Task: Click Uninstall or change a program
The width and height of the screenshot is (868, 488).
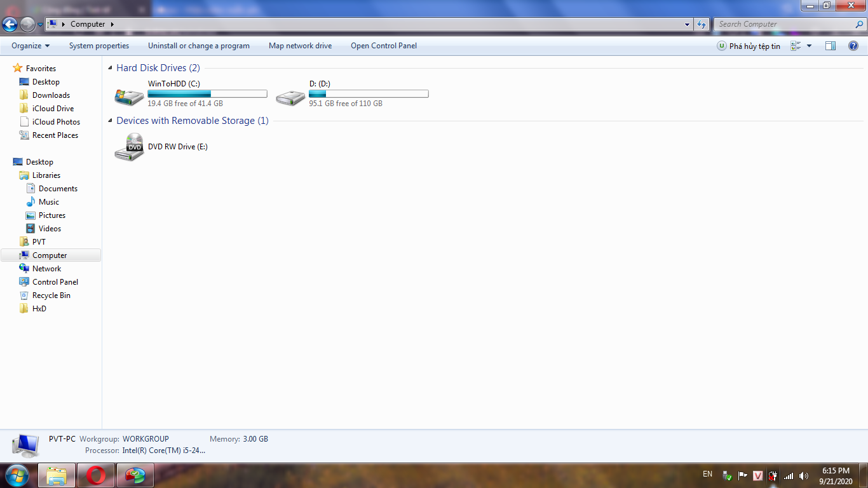Action: [199, 46]
